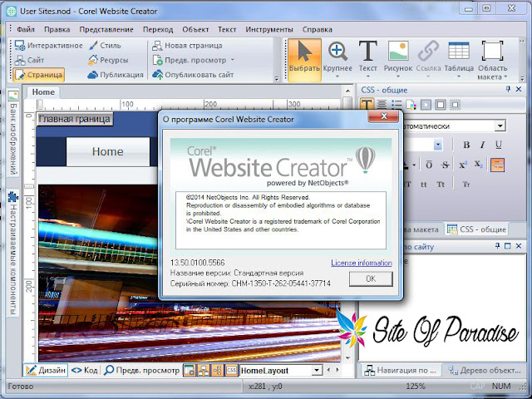The image size is (532, 399).
Task: Activate the Крупнее zoom magnifier tool
Action: 337,60
